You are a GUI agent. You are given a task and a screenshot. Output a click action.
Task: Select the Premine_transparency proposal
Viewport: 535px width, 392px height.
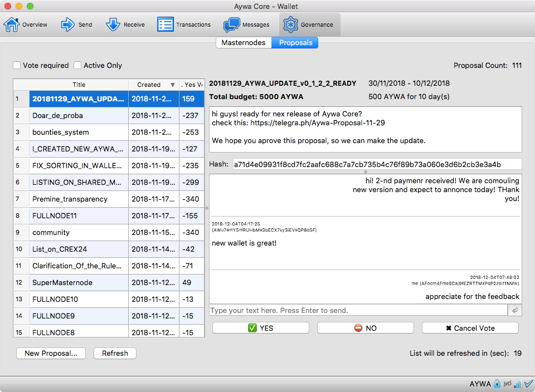point(109,199)
